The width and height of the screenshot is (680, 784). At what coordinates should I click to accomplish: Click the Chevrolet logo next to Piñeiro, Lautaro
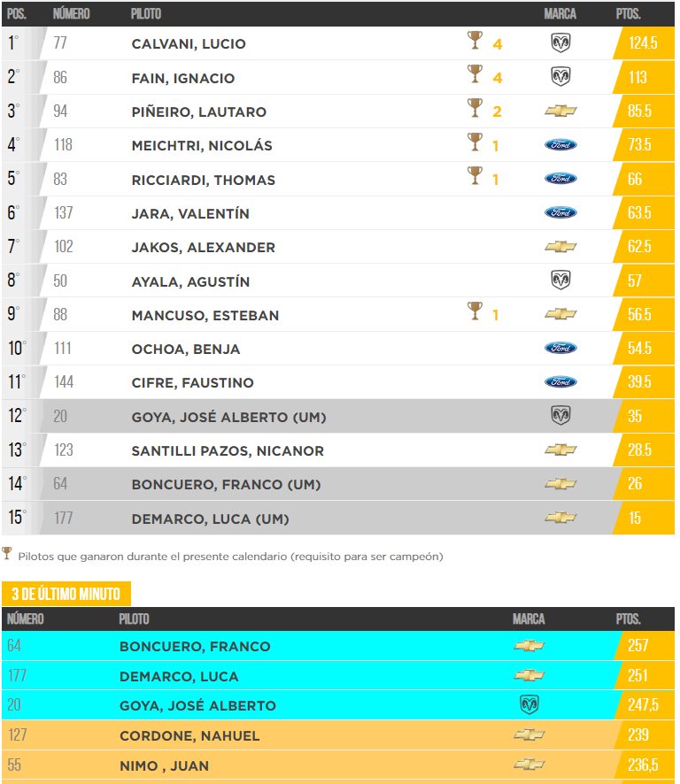coord(560,111)
